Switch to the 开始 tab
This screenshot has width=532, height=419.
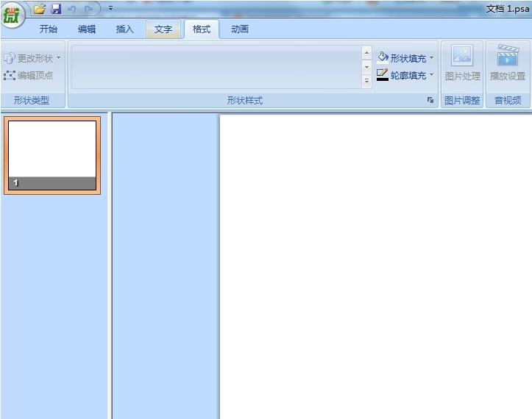click(x=49, y=29)
